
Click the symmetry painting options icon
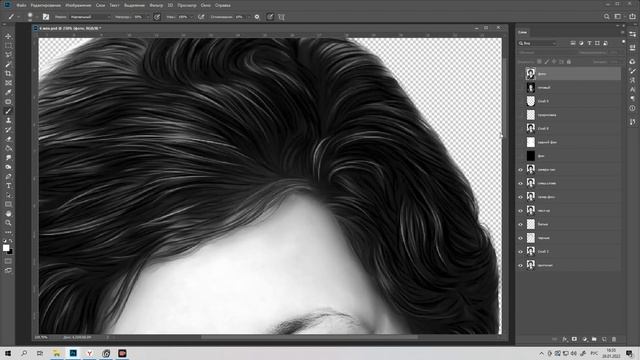click(x=281, y=17)
